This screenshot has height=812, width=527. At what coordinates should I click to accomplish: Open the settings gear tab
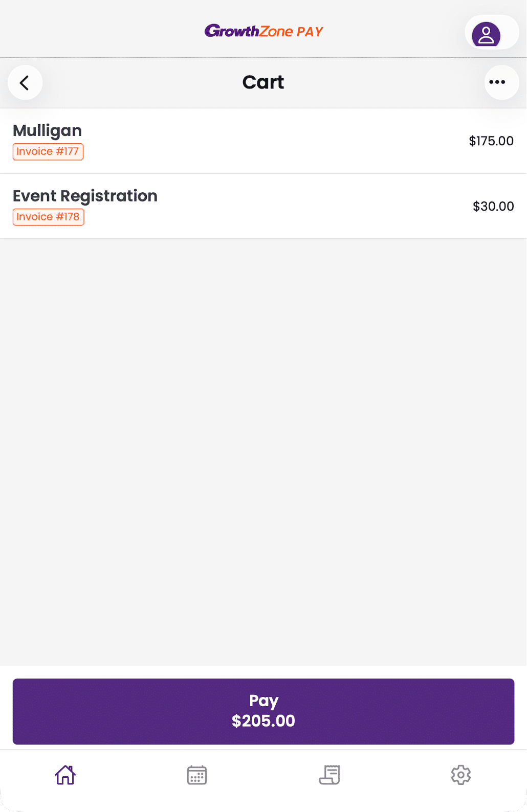click(x=460, y=775)
